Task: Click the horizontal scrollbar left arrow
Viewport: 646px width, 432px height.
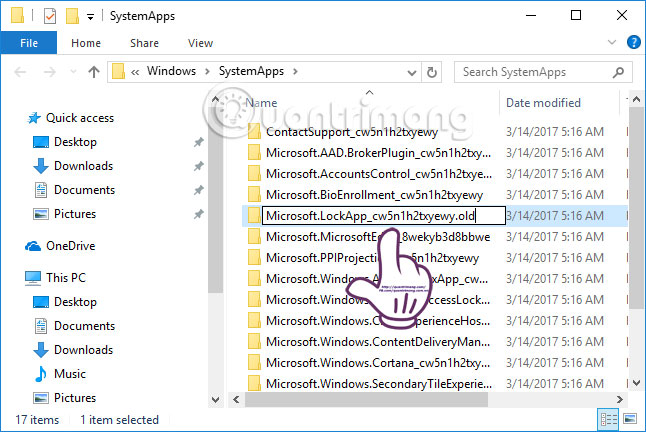Action: pos(236,399)
